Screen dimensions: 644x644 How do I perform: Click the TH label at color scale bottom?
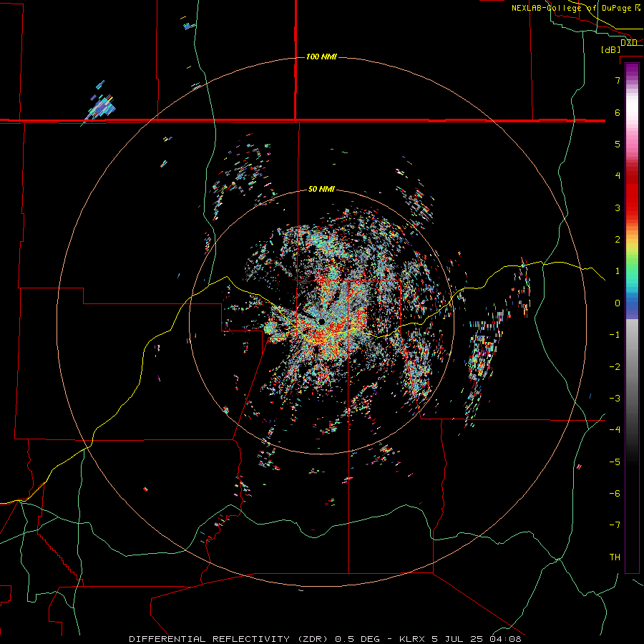point(615,557)
